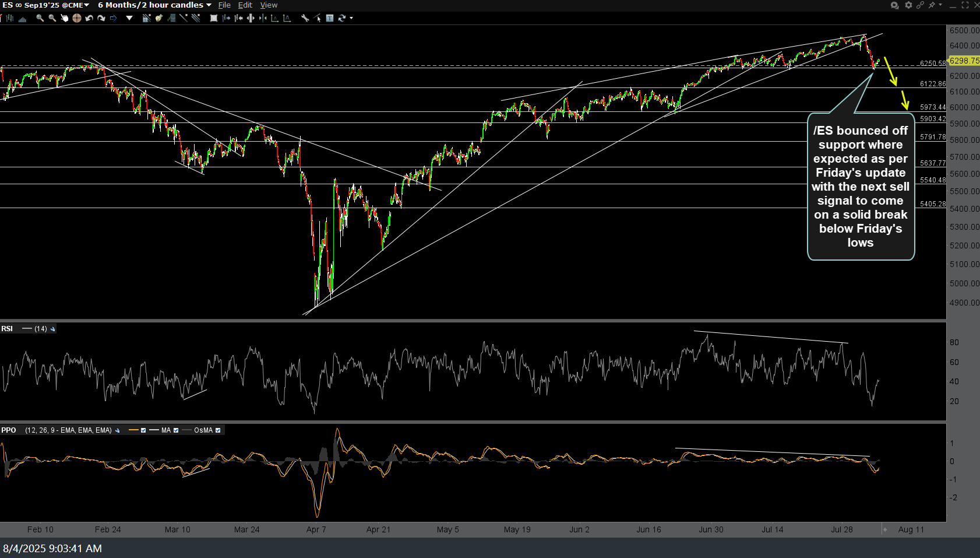
Task: Click the refresh chart icon
Action: [x=342, y=18]
